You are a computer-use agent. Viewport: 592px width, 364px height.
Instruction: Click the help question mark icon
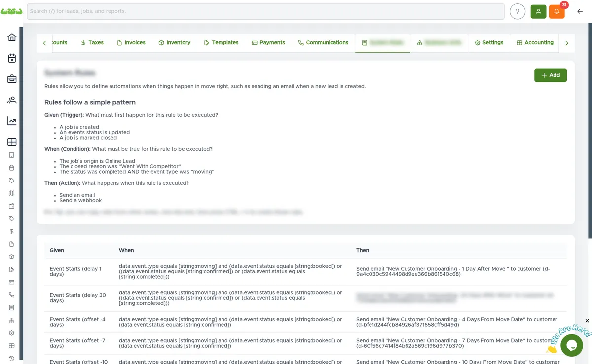click(x=517, y=11)
